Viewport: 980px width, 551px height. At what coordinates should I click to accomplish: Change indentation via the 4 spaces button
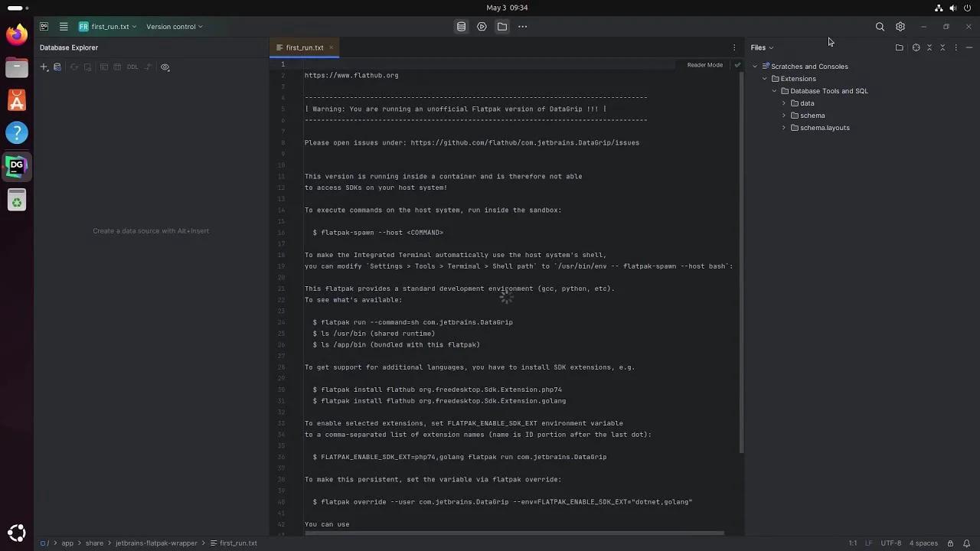tap(923, 543)
